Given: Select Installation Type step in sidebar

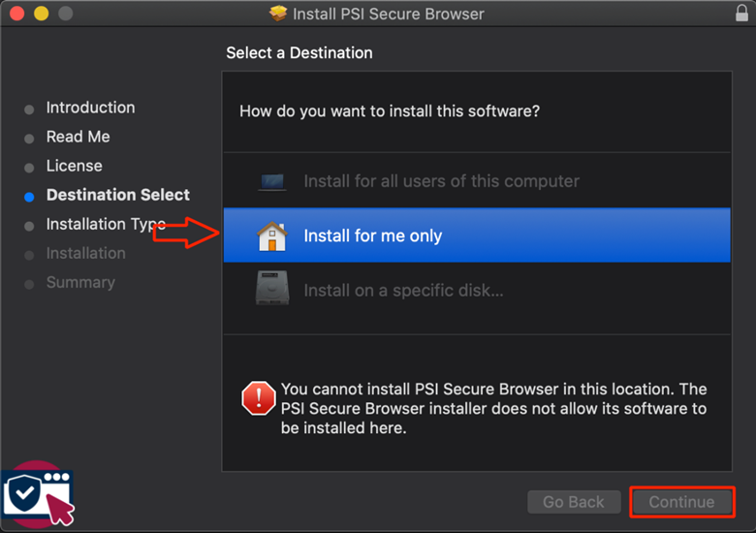Looking at the screenshot, I should (106, 224).
